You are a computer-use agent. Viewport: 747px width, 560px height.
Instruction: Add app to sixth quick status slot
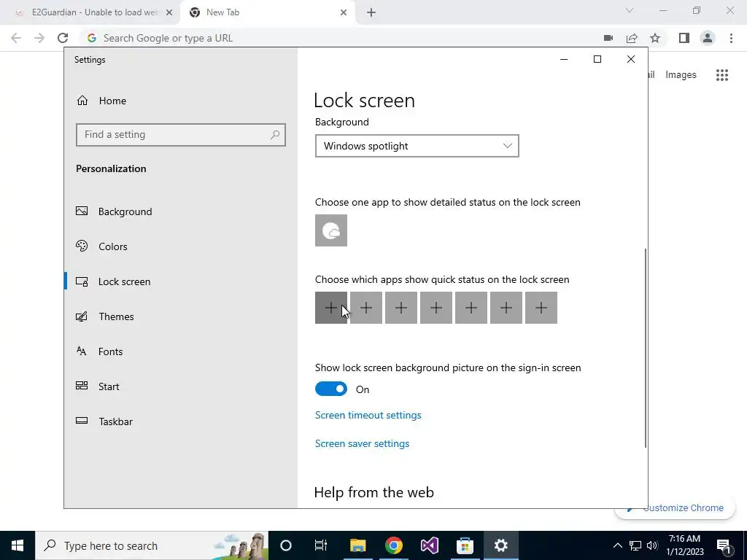506,308
